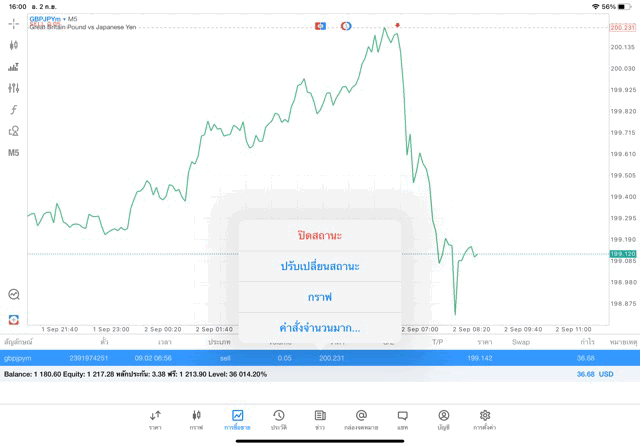The image size is (640, 447).
Task: Open การตั้งค่า (settings) gear tab
Action: coord(484,419)
